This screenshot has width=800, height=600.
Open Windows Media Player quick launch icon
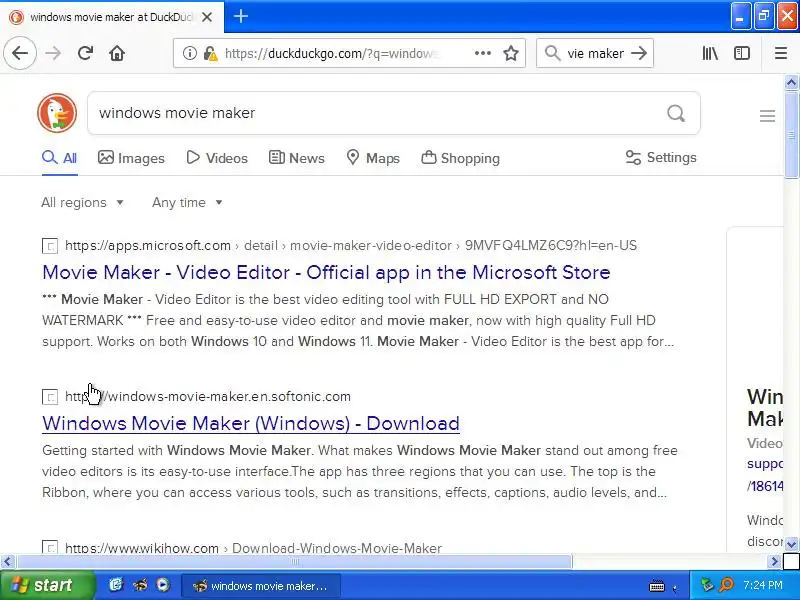click(163, 585)
